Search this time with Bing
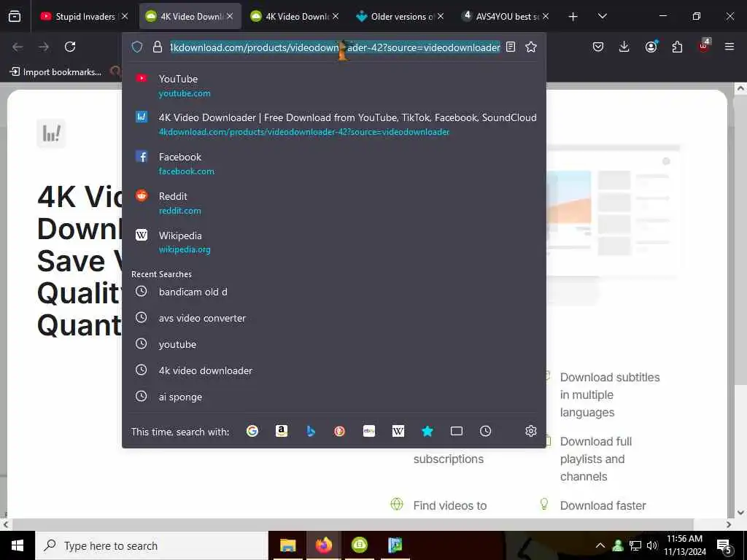Screen dimensions: 747x560 pos(311,432)
